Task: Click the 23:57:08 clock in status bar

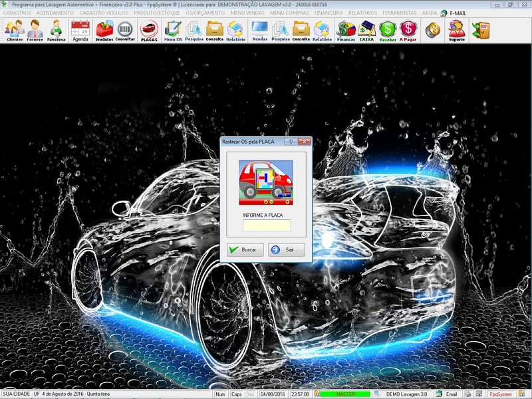Action: [x=301, y=394]
